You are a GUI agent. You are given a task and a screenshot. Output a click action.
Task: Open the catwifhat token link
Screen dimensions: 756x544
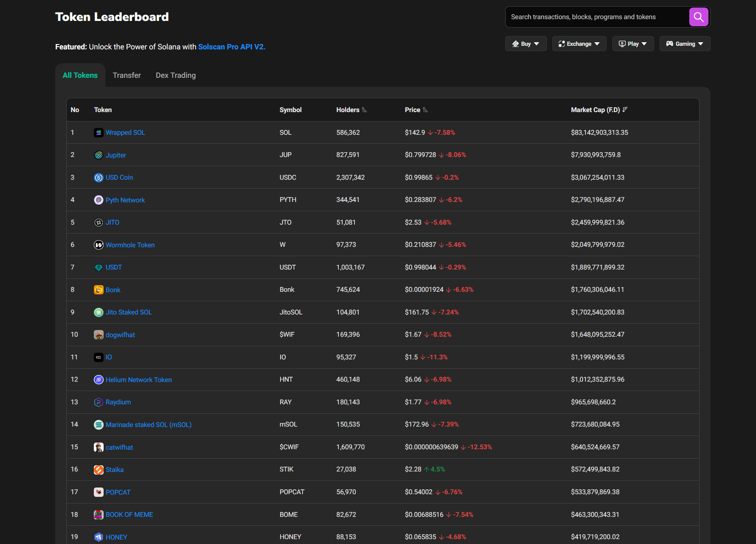pos(119,447)
